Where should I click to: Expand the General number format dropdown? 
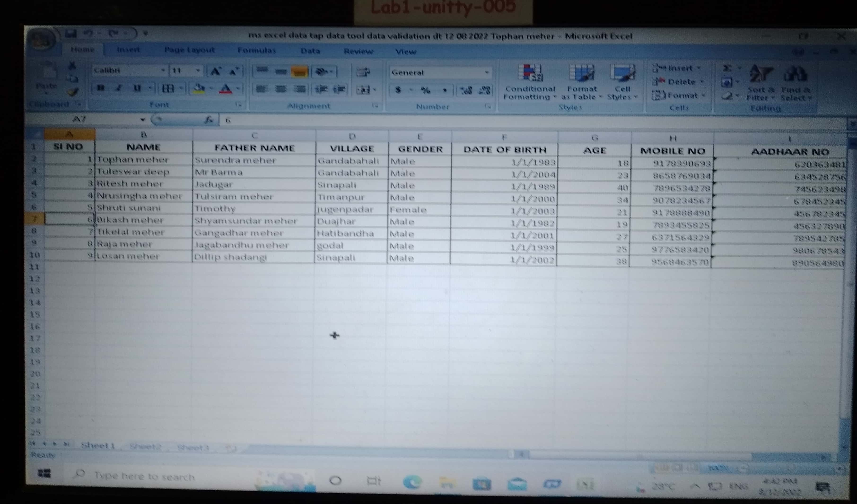487,72
